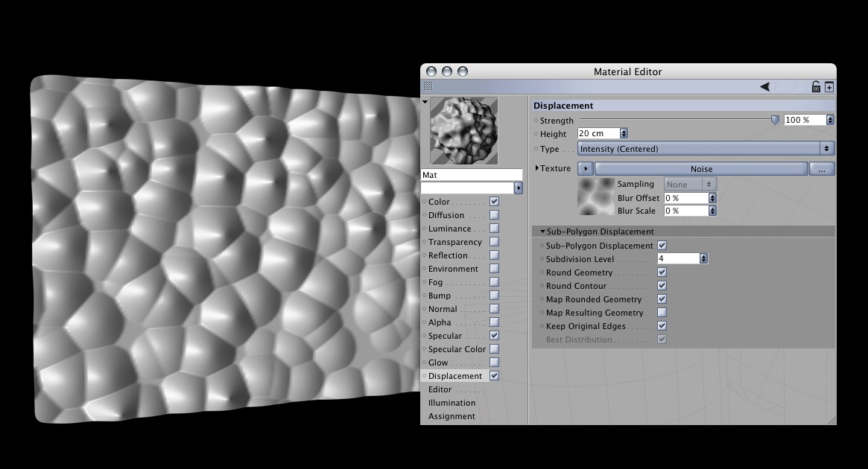Screen dimensions: 868x469
Task: Click the ellipsis button beside Noise
Action: click(x=822, y=169)
